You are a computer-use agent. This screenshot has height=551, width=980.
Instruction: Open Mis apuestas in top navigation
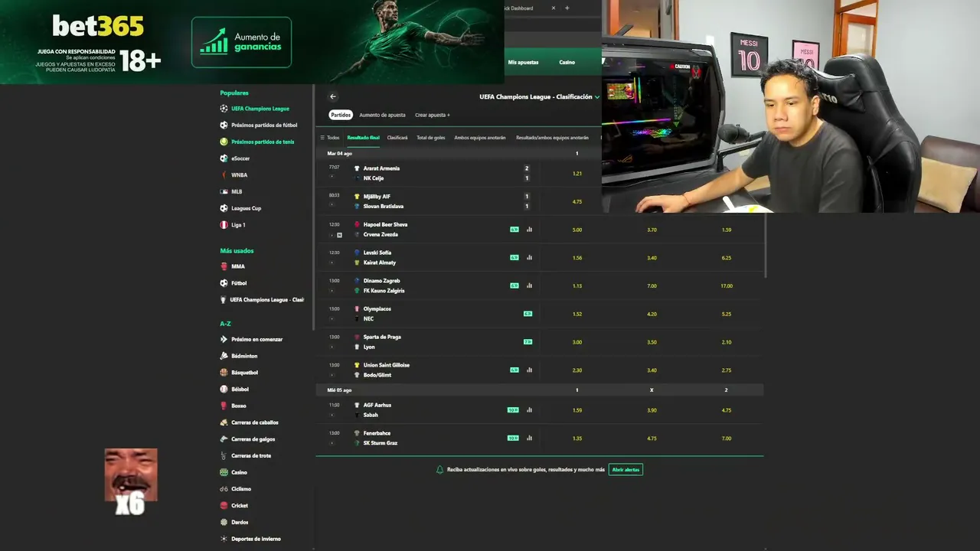click(523, 62)
